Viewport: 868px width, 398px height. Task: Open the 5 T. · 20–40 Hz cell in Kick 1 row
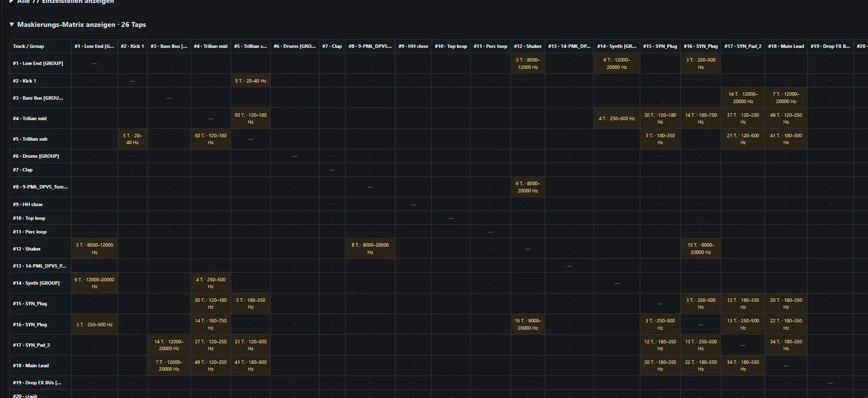[251, 81]
